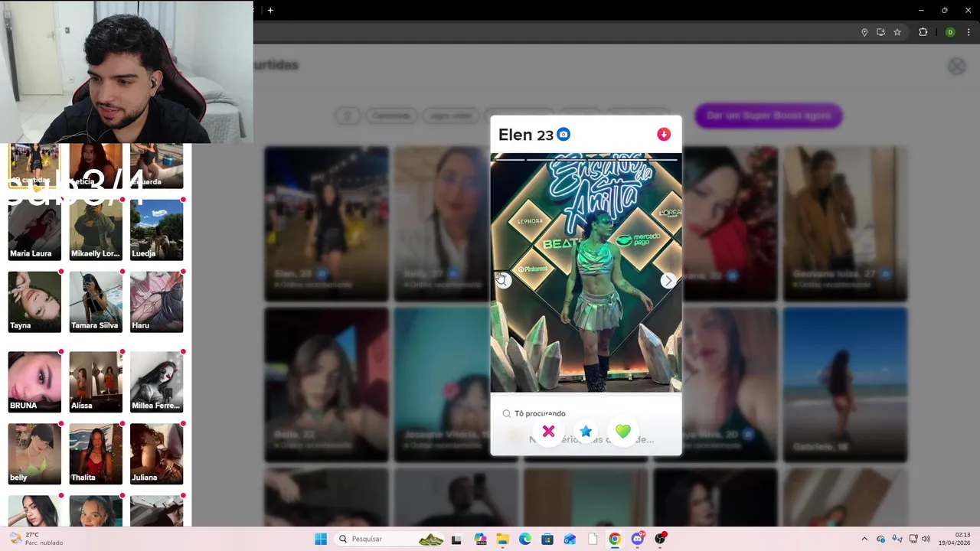Switch to Google Chrome on the taskbar
Viewport: 980px width, 551px height.
tap(615, 539)
